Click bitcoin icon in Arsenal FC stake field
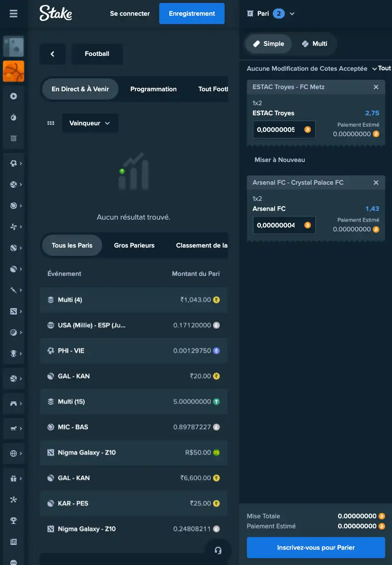This screenshot has width=392, height=565. click(x=307, y=225)
